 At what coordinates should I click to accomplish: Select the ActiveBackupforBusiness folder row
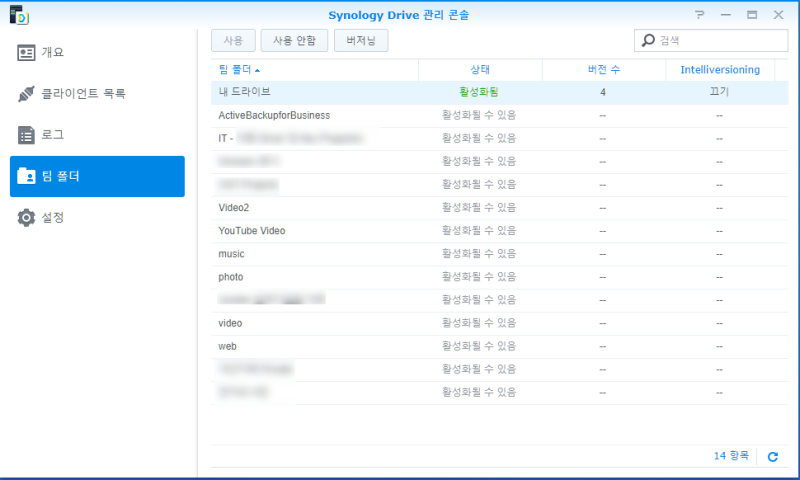499,116
